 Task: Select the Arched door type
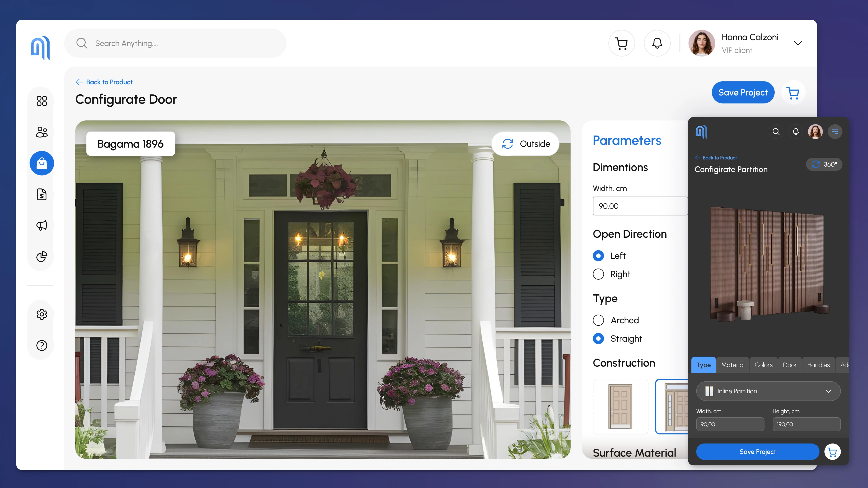598,320
